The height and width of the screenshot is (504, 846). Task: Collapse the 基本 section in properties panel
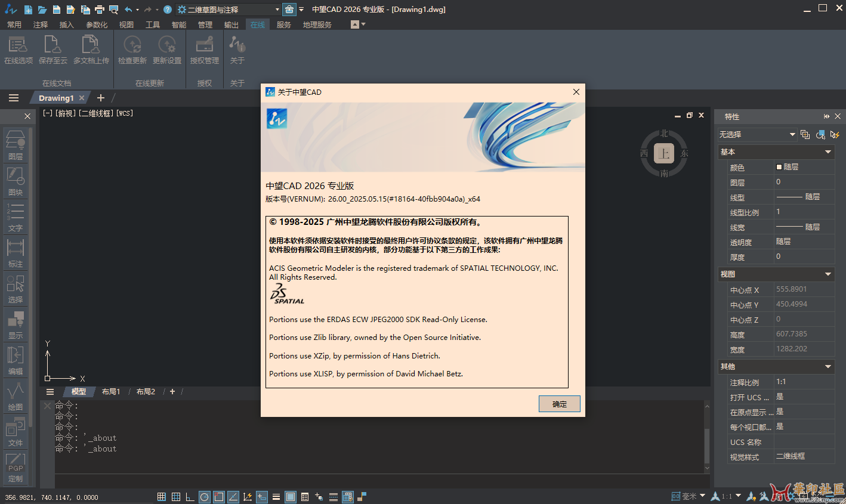pos(828,152)
